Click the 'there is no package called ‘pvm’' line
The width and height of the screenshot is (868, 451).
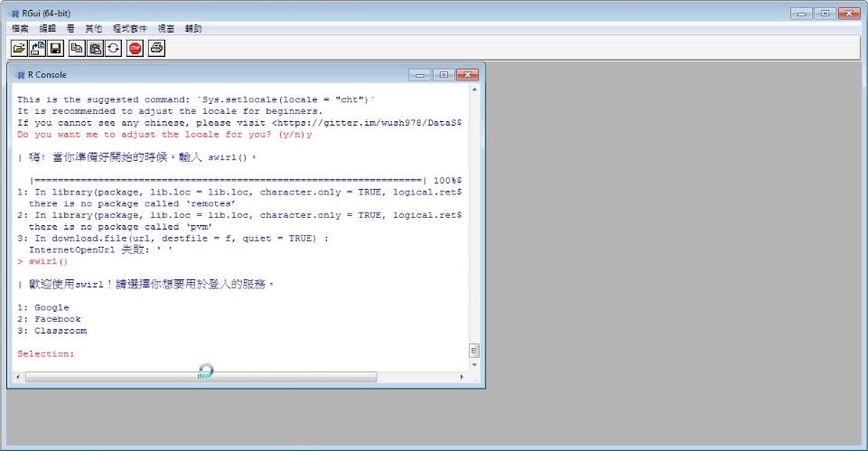(x=121, y=227)
